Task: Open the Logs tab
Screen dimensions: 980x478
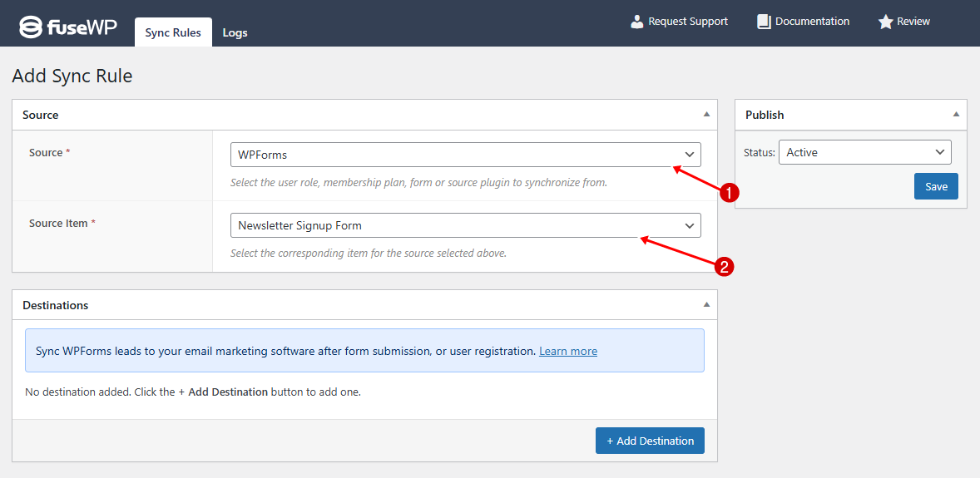Action: [x=235, y=32]
